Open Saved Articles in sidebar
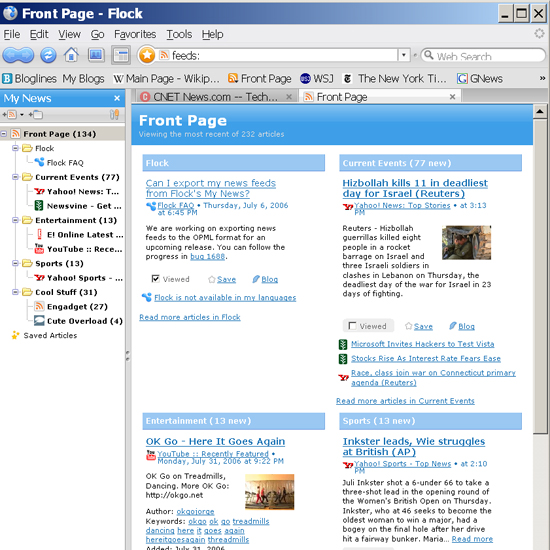This screenshot has width=550, height=550. tap(44, 335)
